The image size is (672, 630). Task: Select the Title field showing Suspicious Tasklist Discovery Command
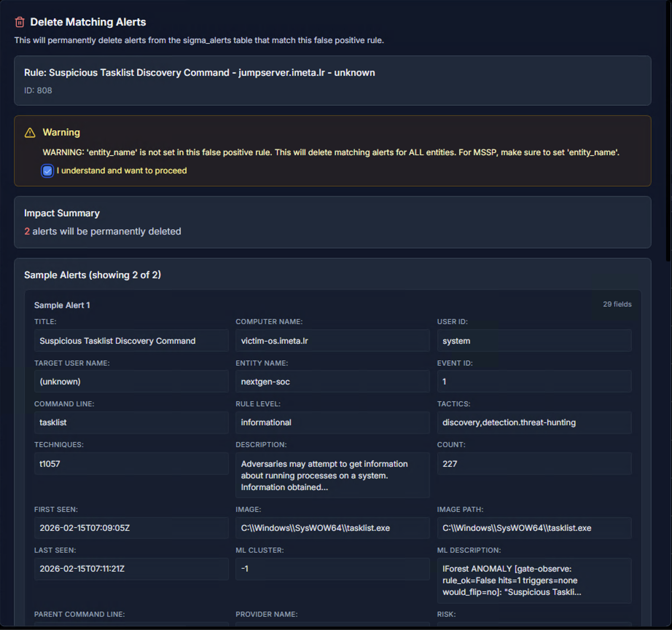131,341
